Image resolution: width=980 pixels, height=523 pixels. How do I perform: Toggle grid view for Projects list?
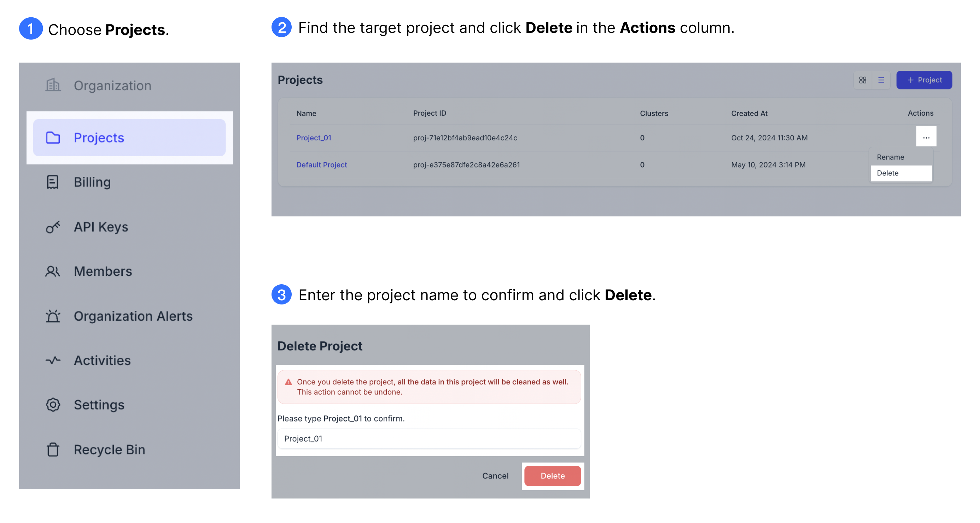[862, 80]
